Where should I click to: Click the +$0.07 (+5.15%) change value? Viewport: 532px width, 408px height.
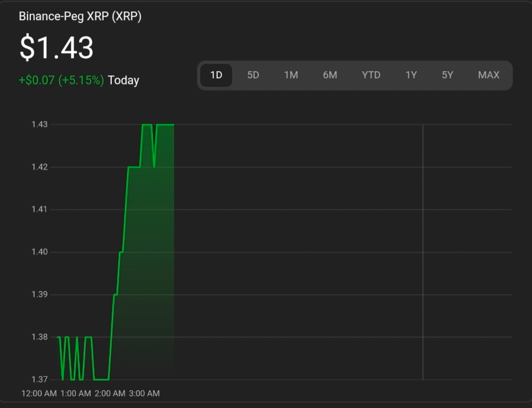tap(61, 80)
